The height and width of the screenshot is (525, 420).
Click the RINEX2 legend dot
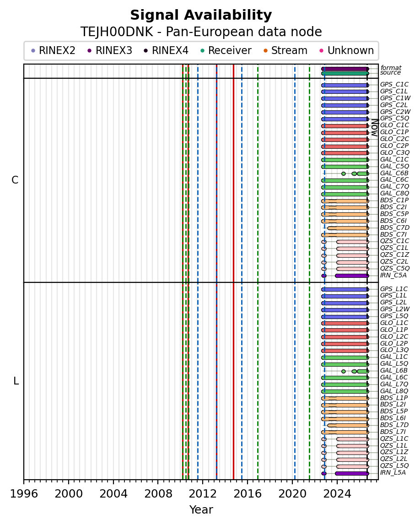coord(33,51)
